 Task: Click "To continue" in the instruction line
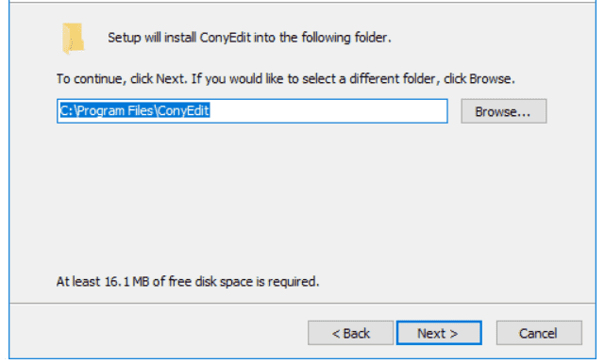(x=90, y=78)
